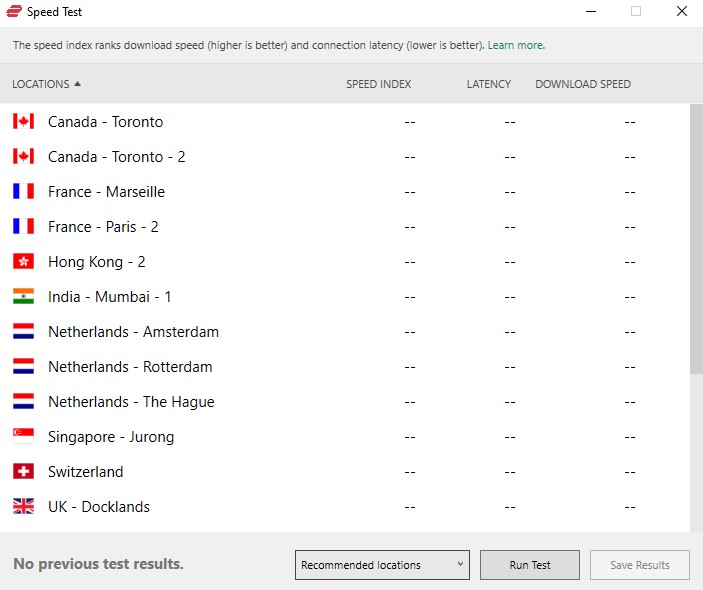Click the India flag beside Mumbai
This screenshot has width=703, height=590.
tap(23, 297)
